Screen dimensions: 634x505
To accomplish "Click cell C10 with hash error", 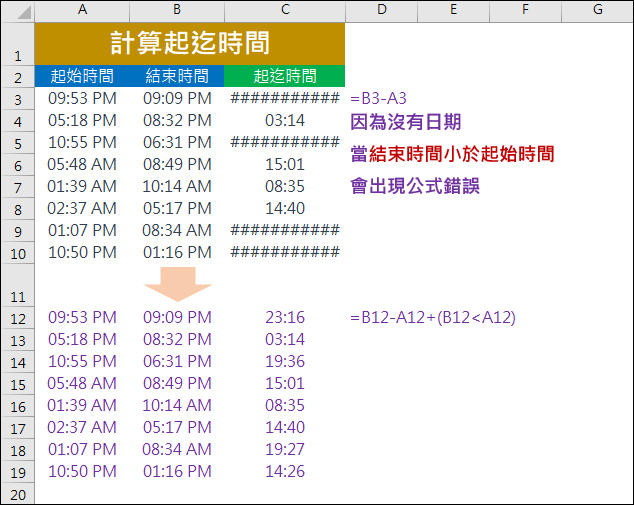I will [285, 252].
